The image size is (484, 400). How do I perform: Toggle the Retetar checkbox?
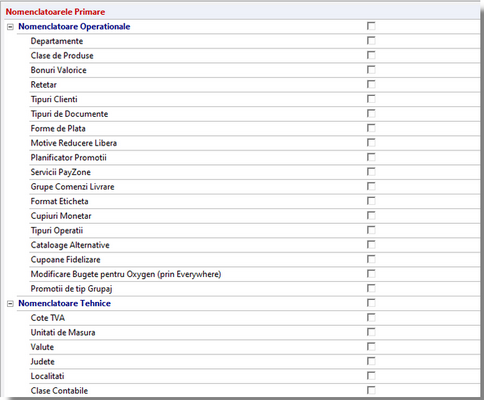coord(371,84)
